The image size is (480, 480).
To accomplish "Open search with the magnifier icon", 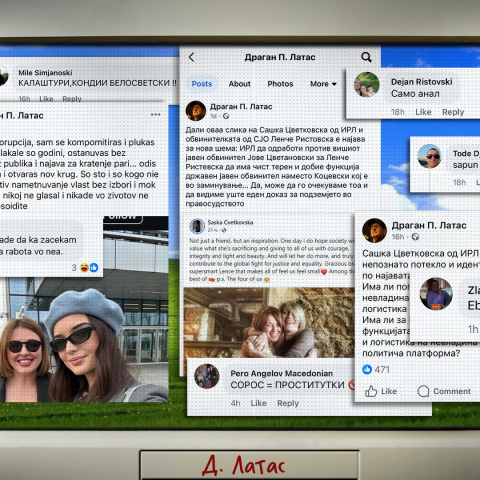I will [366, 57].
